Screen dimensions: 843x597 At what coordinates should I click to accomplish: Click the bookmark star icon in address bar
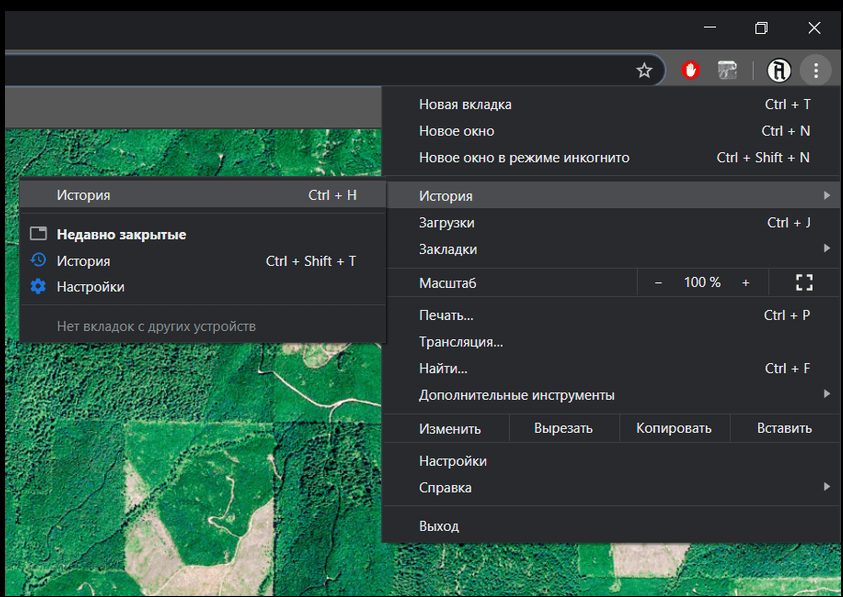[x=644, y=70]
